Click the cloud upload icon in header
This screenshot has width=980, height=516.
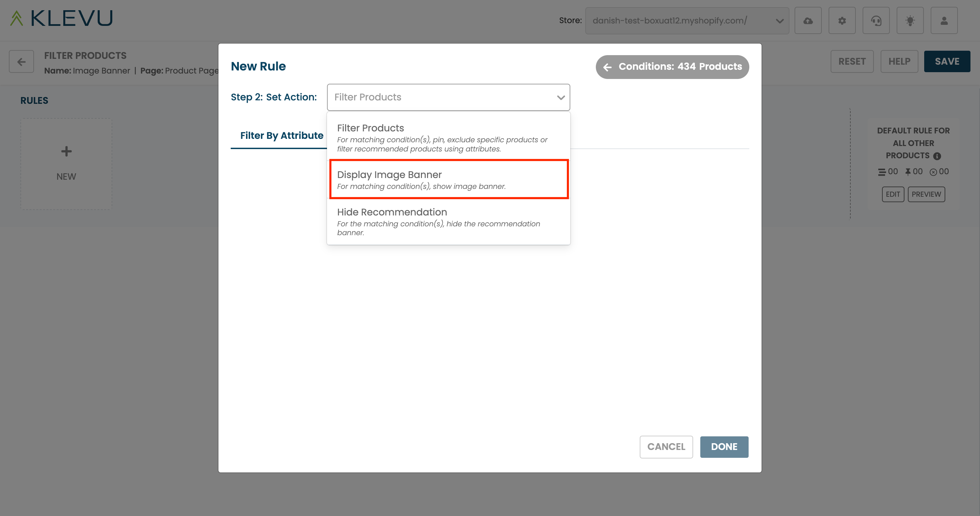808,20
